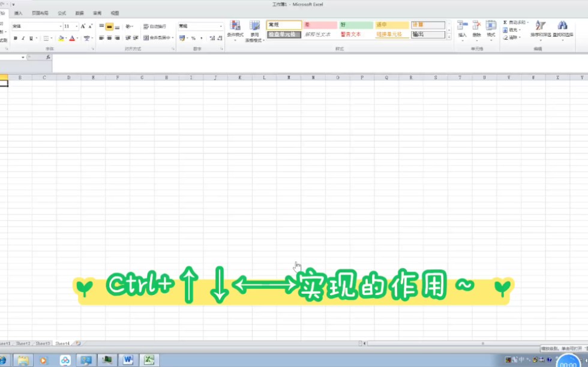Toggle underline formatting
The height and width of the screenshot is (367, 588).
(31, 38)
